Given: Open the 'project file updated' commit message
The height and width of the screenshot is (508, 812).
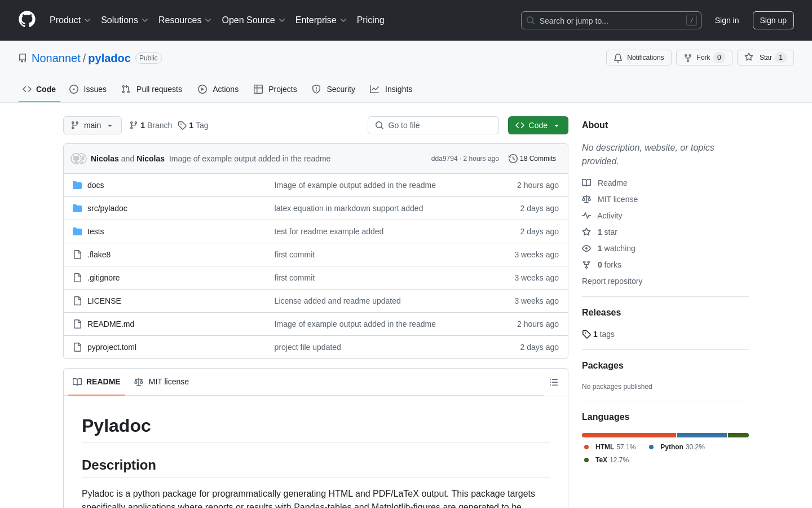Looking at the screenshot, I should [x=307, y=347].
